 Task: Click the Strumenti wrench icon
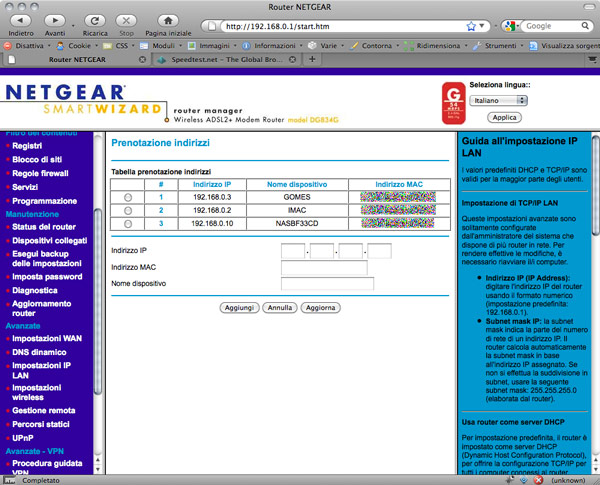(x=477, y=46)
